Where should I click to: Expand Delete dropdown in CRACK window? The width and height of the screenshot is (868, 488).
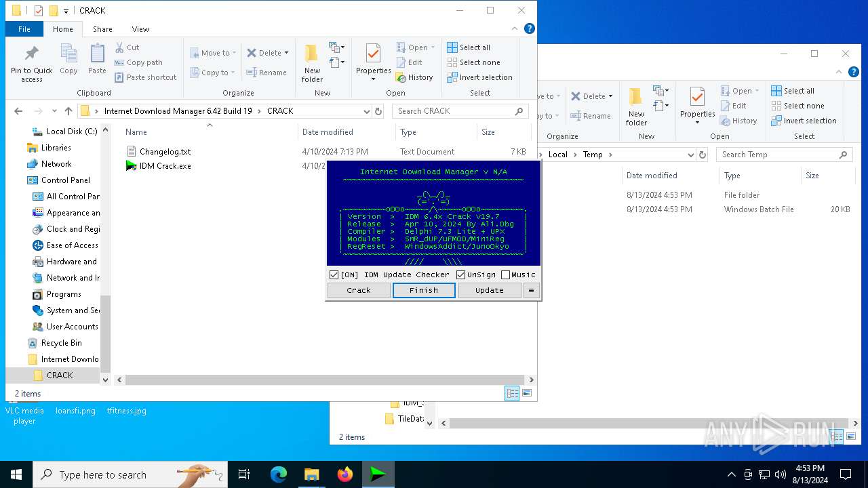[x=286, y=53]
